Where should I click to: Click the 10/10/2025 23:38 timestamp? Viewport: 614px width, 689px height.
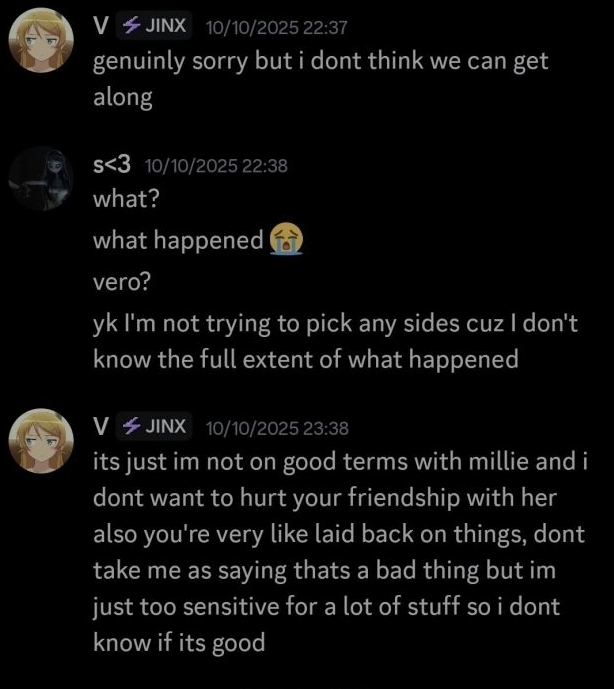click(276, 427)
